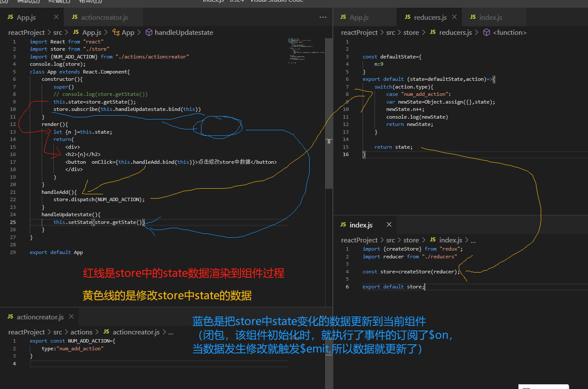
Task: Close the reducers.js tab
Action: point(454,17)
